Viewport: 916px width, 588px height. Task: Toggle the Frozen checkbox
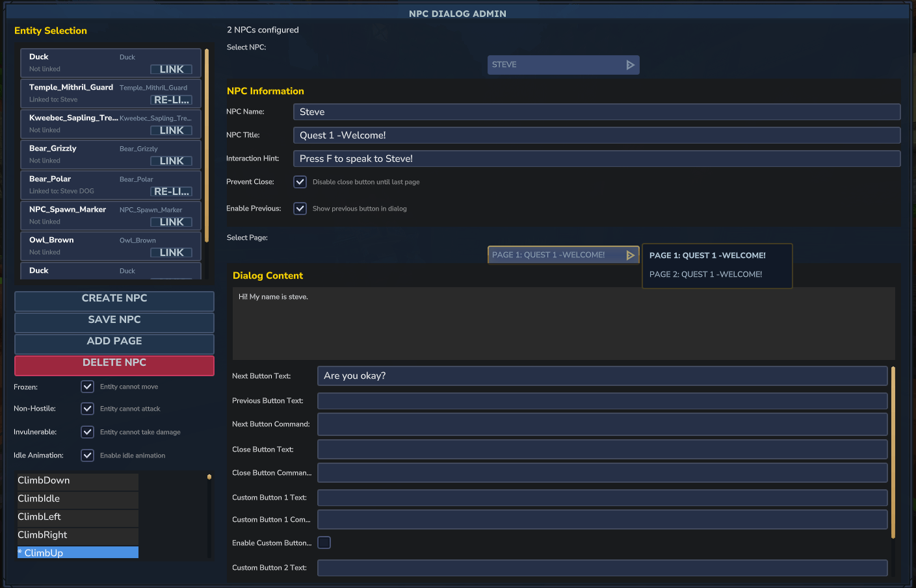tap(87, 386)
